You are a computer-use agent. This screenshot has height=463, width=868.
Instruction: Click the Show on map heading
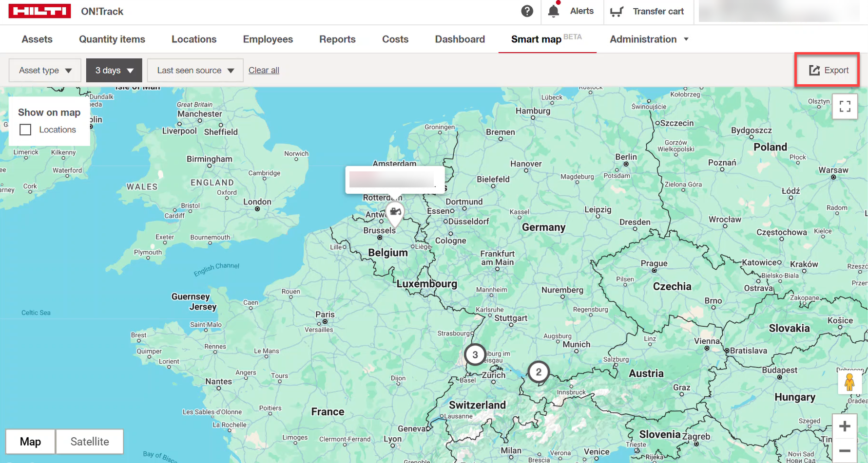(x=49, y=112)
